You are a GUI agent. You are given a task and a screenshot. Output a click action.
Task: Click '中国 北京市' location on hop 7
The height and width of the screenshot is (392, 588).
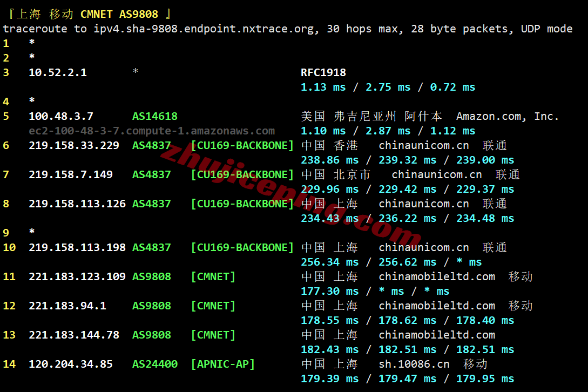336,175
